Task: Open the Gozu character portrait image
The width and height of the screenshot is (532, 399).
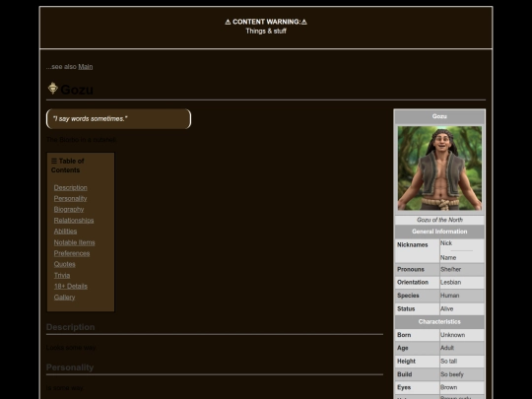Action: (x=439, y=168)
